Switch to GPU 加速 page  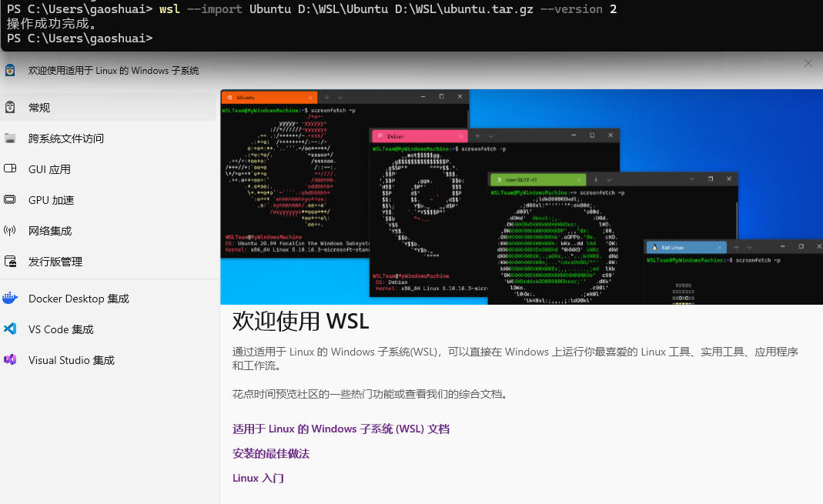tap(108, 200)
